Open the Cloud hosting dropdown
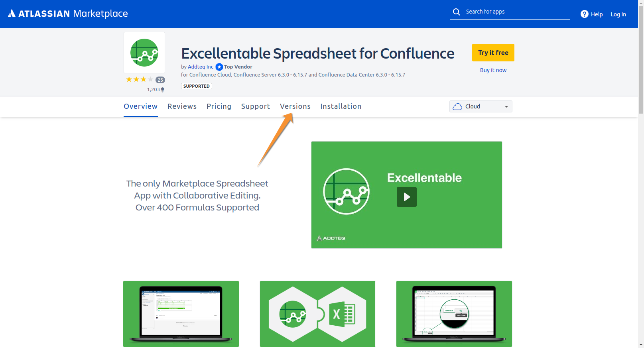This screenshot has width=644, height=348. (481, 106)
